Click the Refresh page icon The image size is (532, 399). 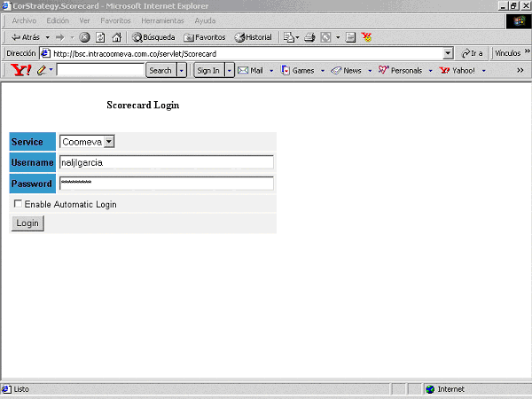tap(100, 37)
